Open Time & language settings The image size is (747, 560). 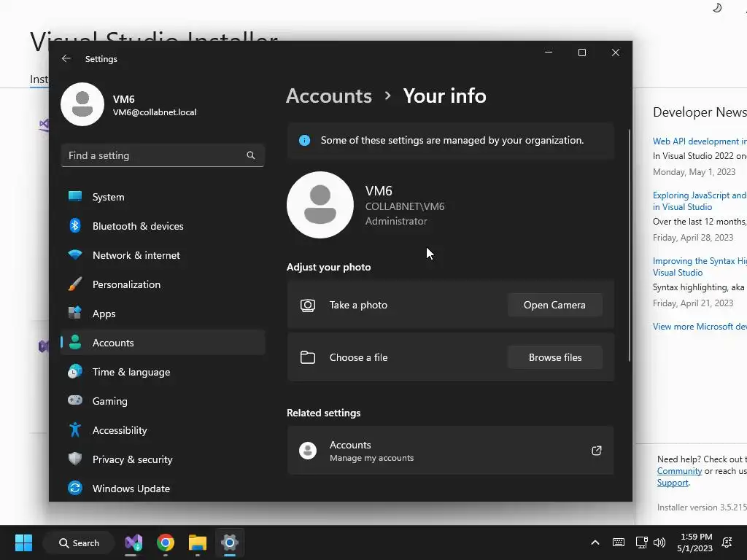[x=163, y=372]
